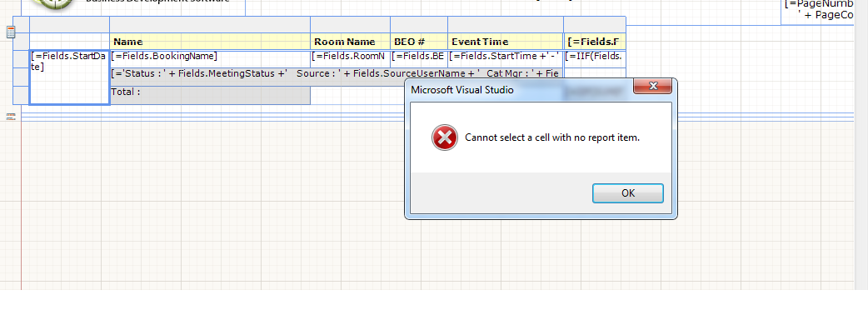
Task: Select the detail section calculator icon
Action: 11,32
